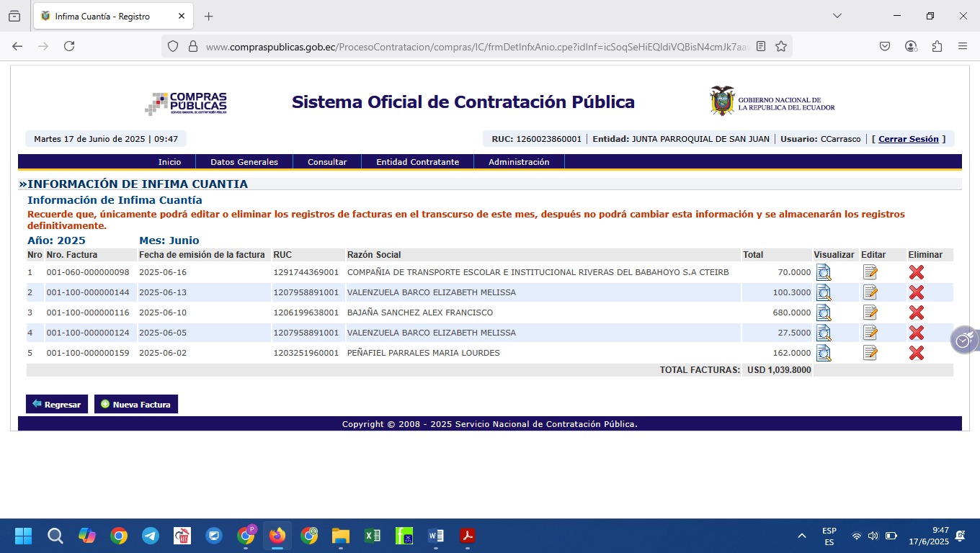Open view icon for invoice 001-100-000000124

coord(823,333)
